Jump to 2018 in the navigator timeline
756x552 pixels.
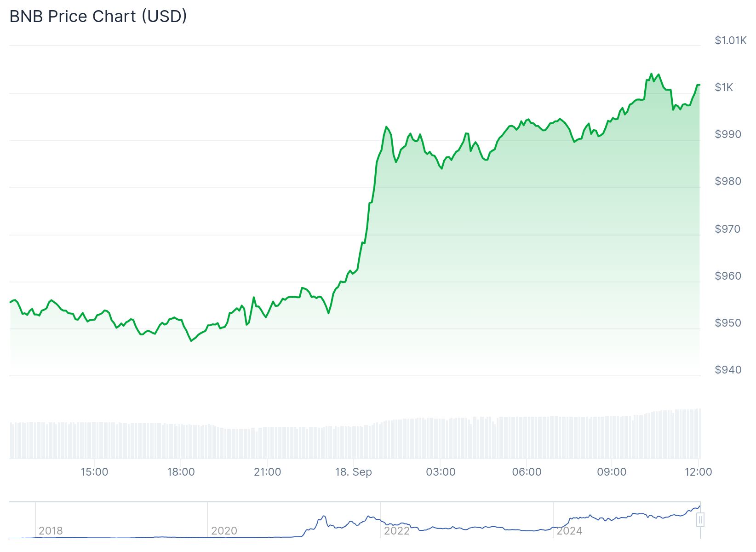pos(51,531)
